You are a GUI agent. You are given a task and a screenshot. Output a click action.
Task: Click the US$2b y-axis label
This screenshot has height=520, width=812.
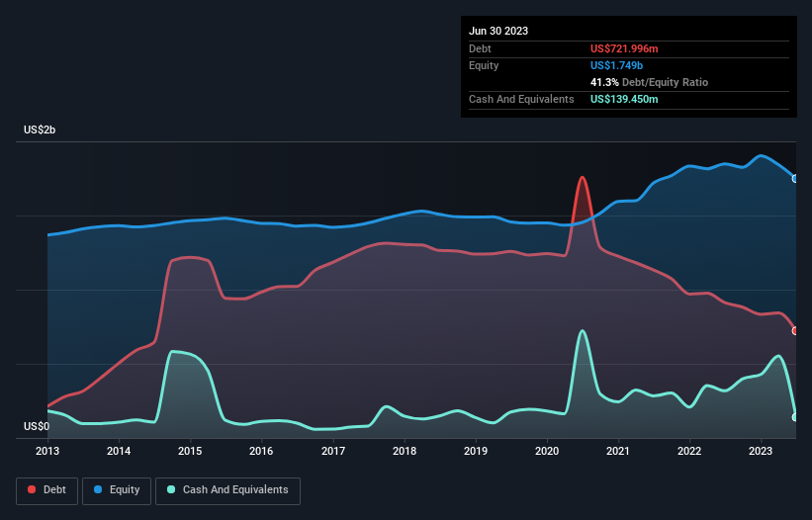[x=40, y=130]
